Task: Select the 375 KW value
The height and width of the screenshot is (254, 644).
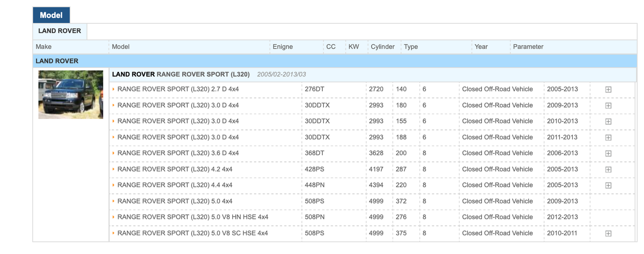Action: [x=401, y=234]
